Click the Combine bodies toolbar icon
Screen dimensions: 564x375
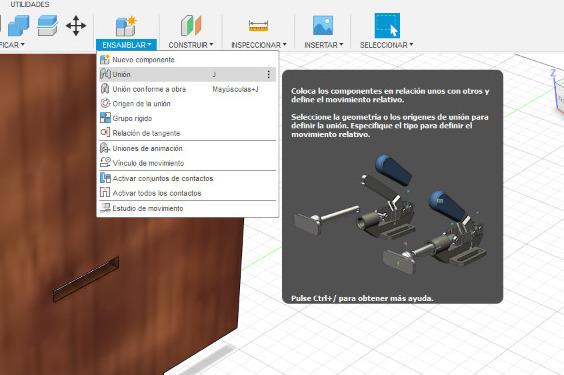pyautogui.click(x=18, y=26)
